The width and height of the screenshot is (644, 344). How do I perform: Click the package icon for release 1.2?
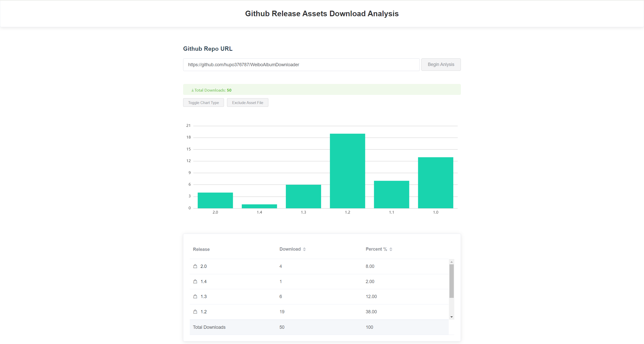[195, 312]
